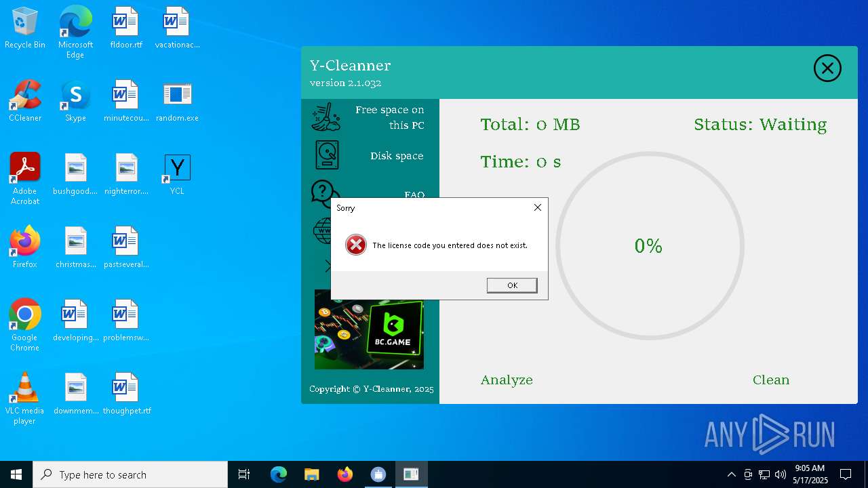Click OK in the Sorry dialog

pyautogui.click(x=512, y=285)
